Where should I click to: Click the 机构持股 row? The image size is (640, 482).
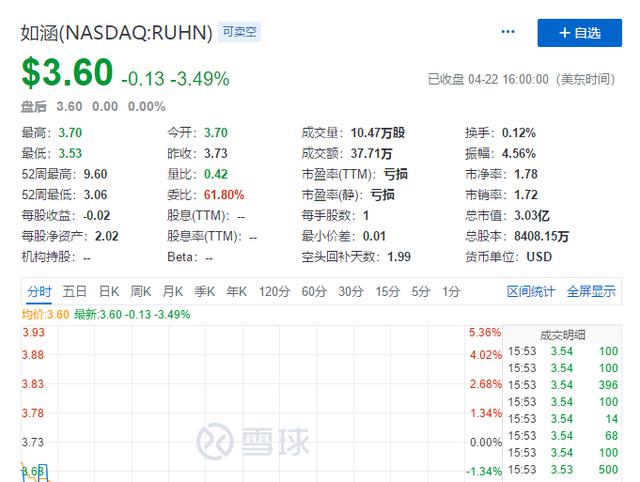[x=56, y=257]
